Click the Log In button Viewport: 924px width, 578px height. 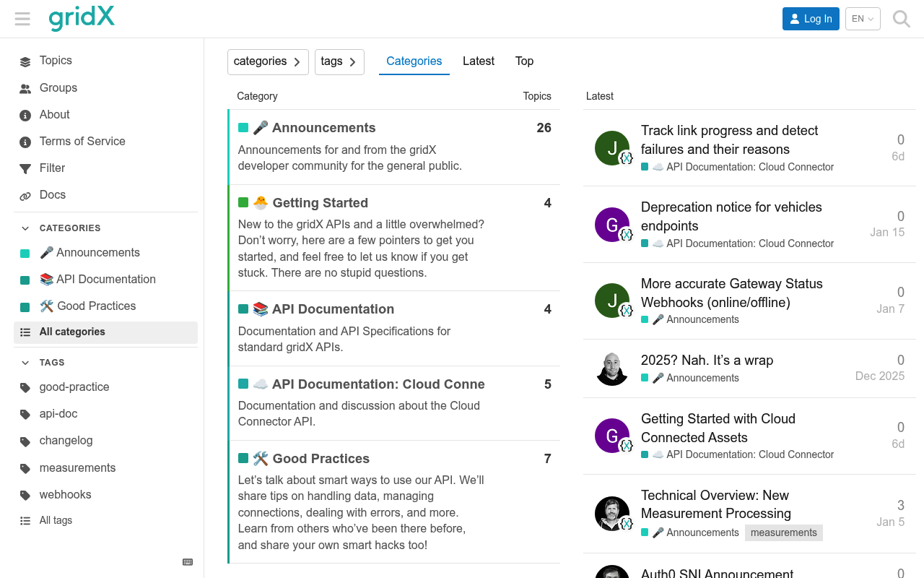tap(811, 19)
